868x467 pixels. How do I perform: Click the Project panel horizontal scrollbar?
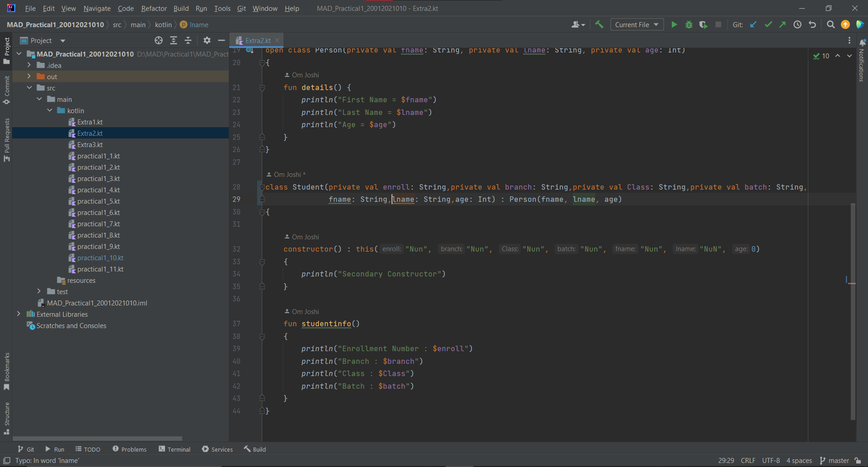pyautogui.click(x=97, y=438)
